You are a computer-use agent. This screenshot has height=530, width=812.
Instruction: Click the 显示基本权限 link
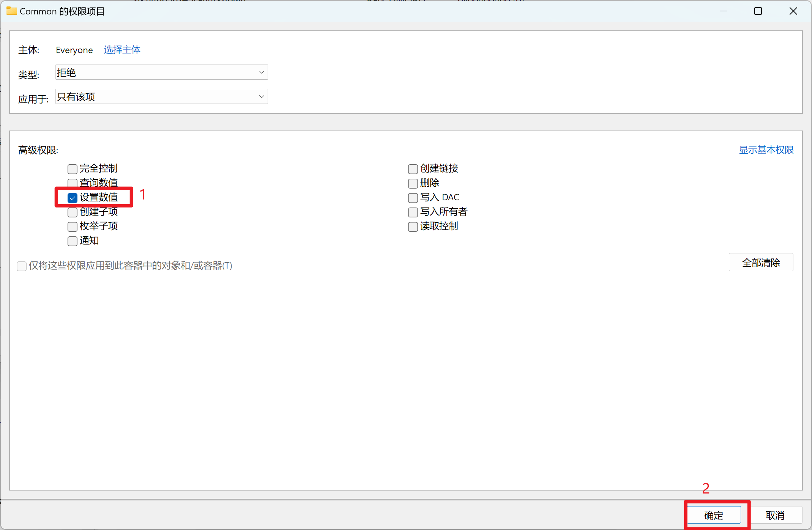[x=766, y=150]
